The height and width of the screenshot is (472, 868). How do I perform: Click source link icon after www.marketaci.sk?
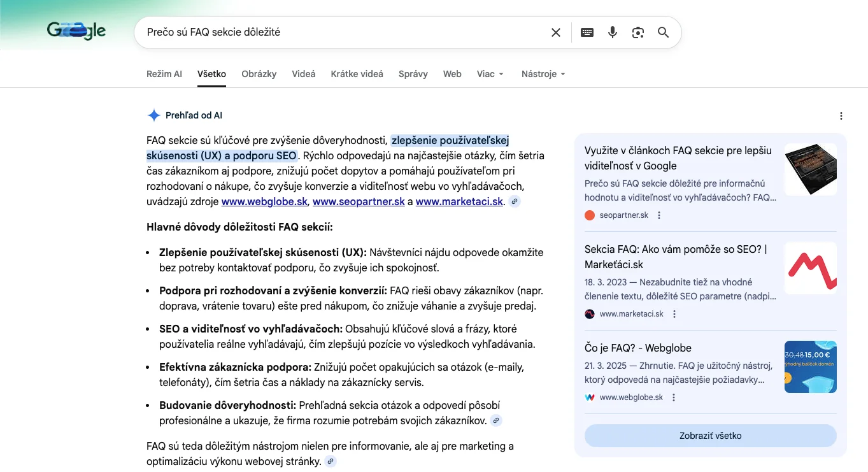tap(515, 202)
